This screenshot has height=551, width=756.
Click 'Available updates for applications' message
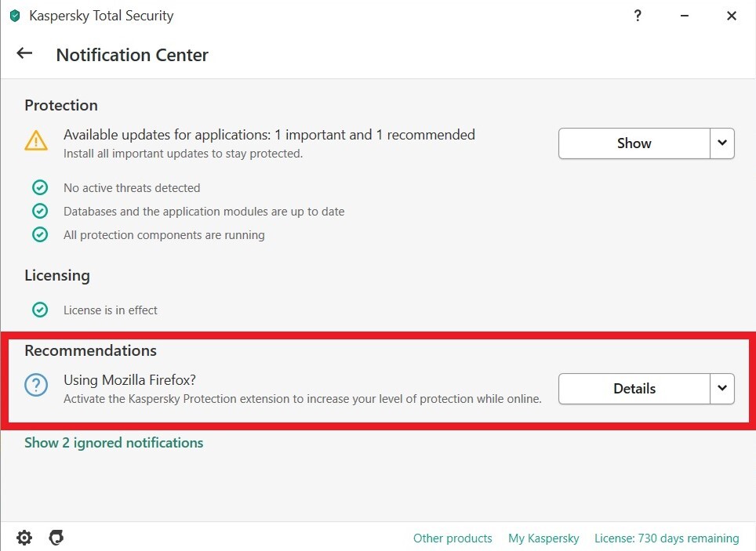pyautogui.click(x=269, y=135)
